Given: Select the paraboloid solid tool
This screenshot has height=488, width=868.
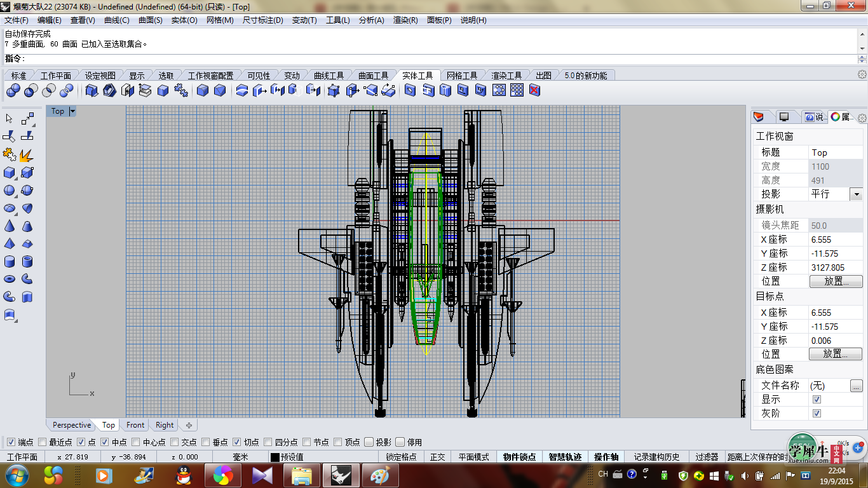Looking at the screenshot, I should coord(27,208).
